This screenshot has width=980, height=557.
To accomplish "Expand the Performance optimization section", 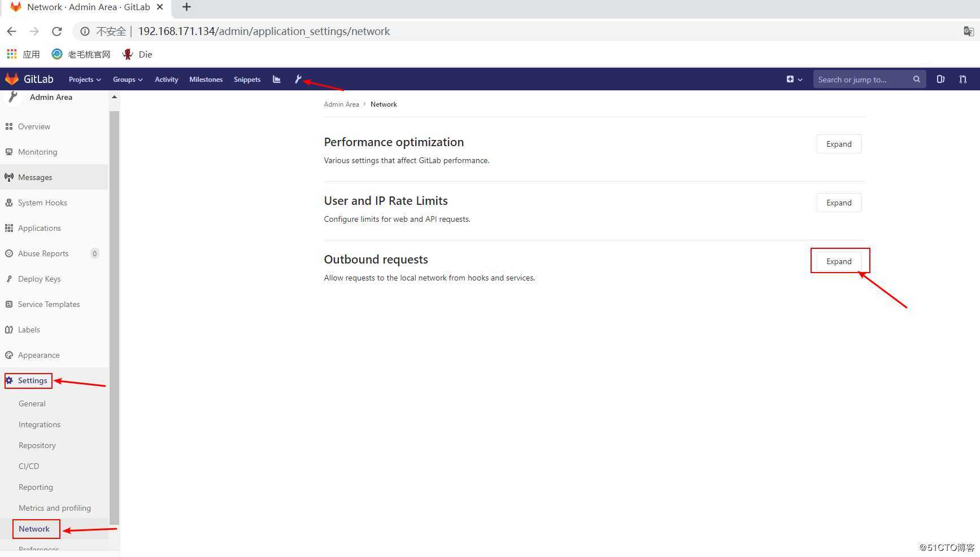I will coord(839,144).
